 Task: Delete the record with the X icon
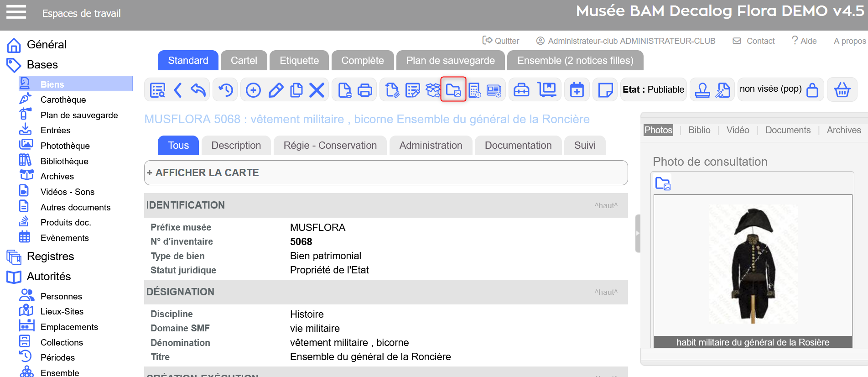317,90
